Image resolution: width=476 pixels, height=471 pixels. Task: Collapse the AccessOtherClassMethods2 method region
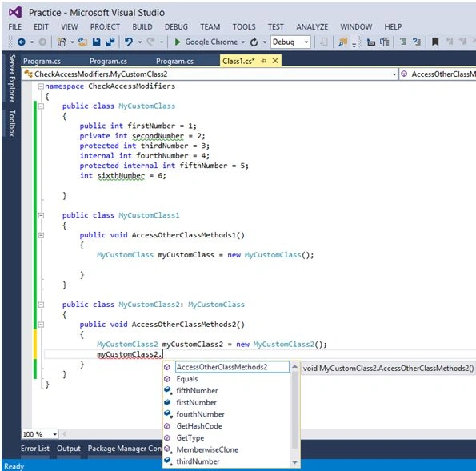pos(42,325)
